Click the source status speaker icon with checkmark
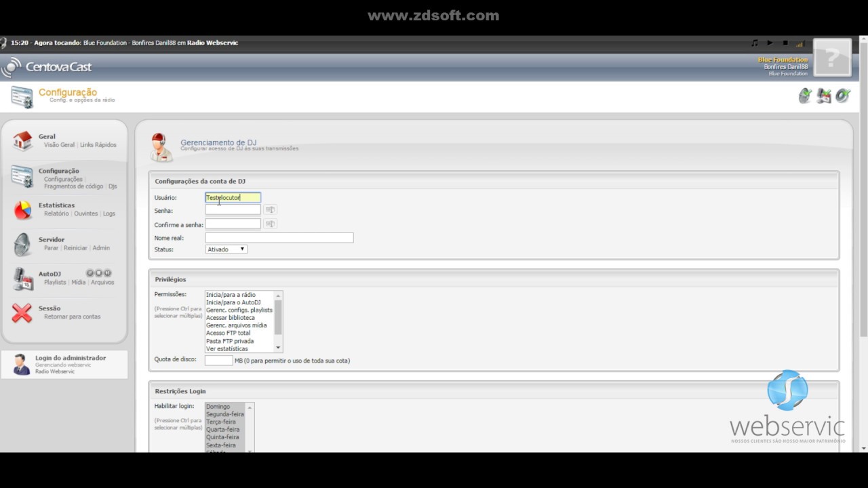The height and width of the screenshot is (488, 868). click(843, 96)
